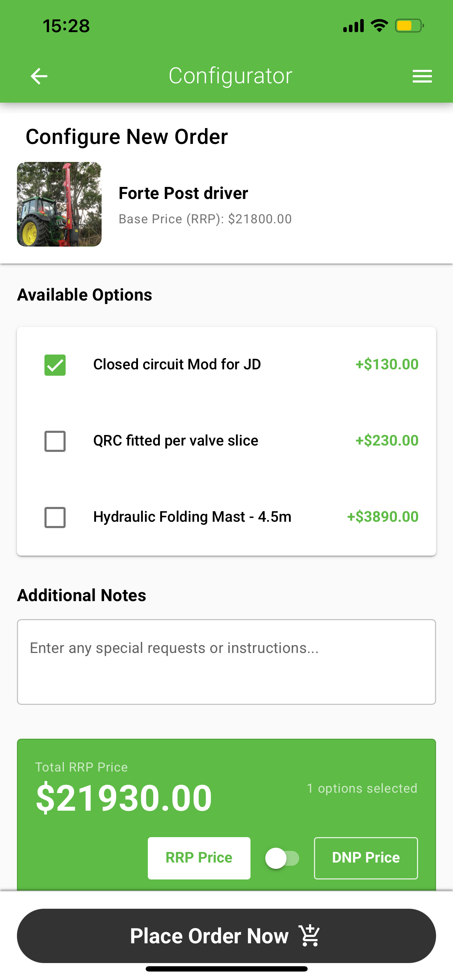The height and width of the screenshot is (980, 453).
Task: Tap the Total RRP Price $21930.00 amount
Action: (x=123, y=797)
